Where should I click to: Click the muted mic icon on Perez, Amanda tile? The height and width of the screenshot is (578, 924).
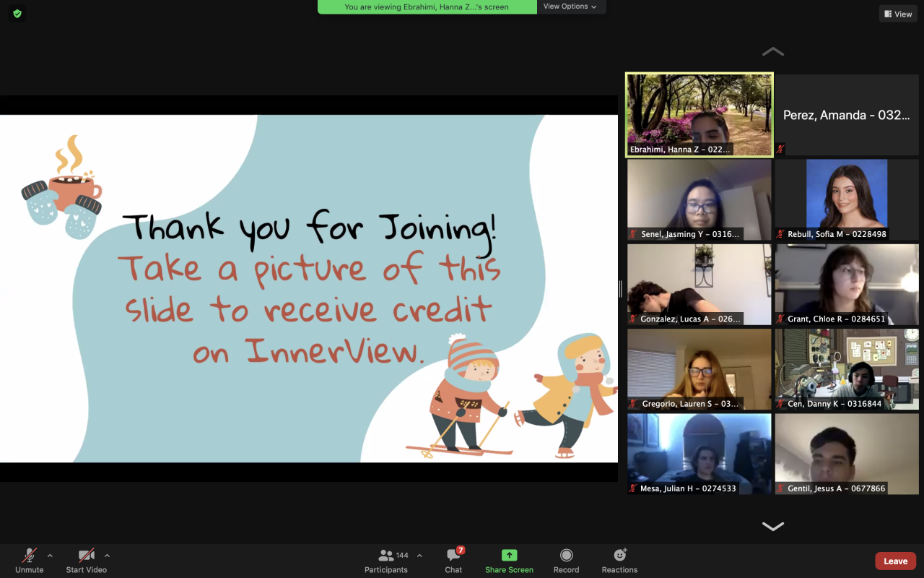[x=780, y=149]
